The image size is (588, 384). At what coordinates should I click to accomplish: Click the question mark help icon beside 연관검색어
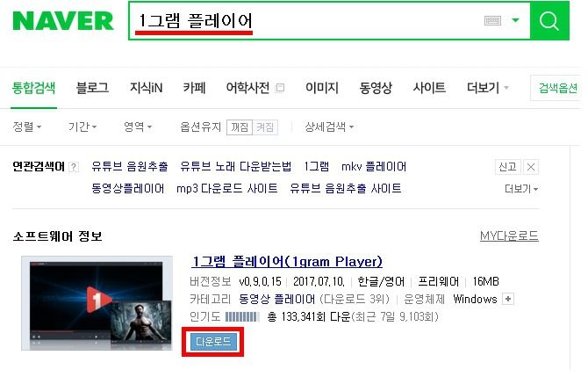click(74, 167)
